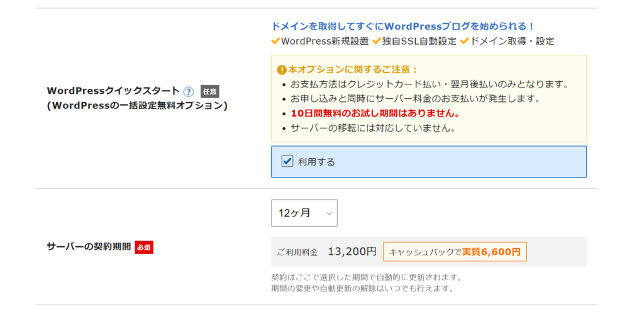Viewport: 644px width, 313px height.
Task: Uncheck the 利用する checkbox
Action: tap(287, 161)
